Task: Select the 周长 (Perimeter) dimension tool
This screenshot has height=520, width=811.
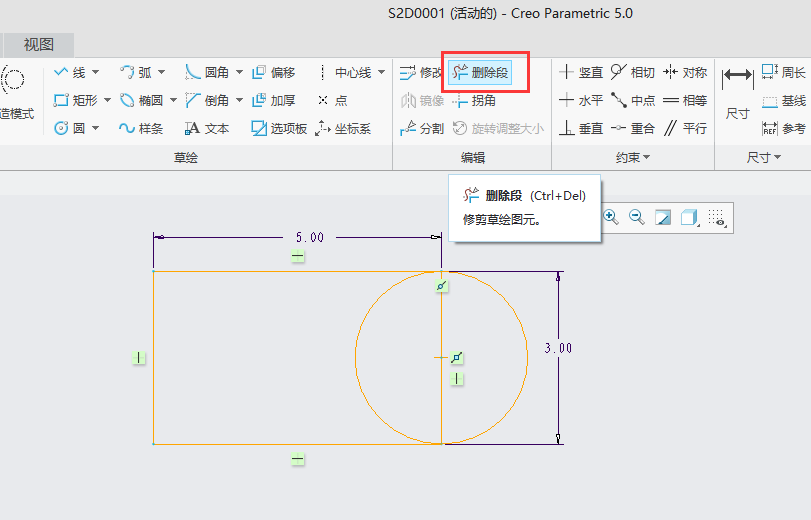Action: (784, 72)
